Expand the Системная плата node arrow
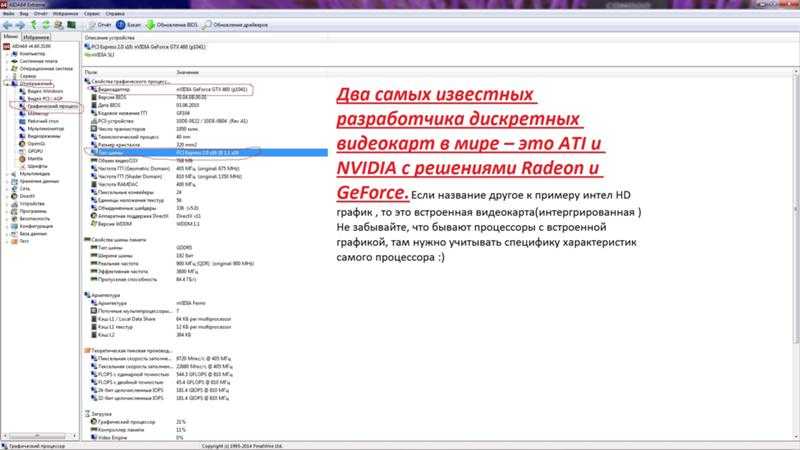 [7, 61]
